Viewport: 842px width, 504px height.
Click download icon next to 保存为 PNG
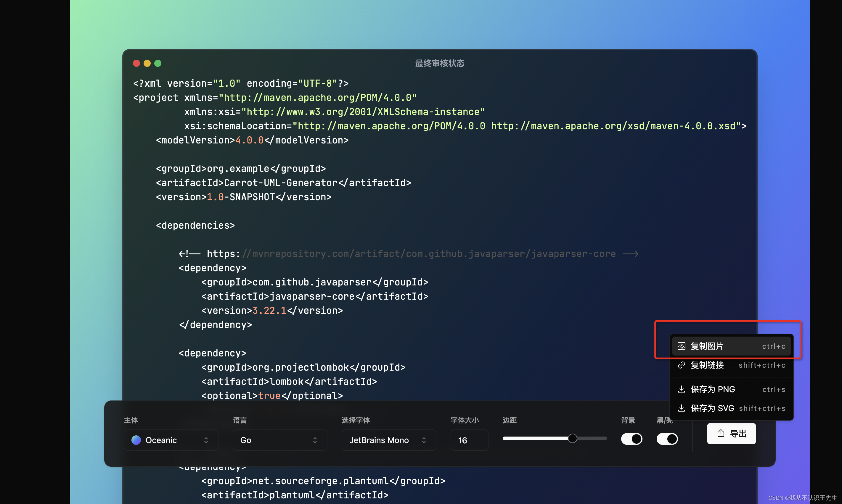click(681, 389)
